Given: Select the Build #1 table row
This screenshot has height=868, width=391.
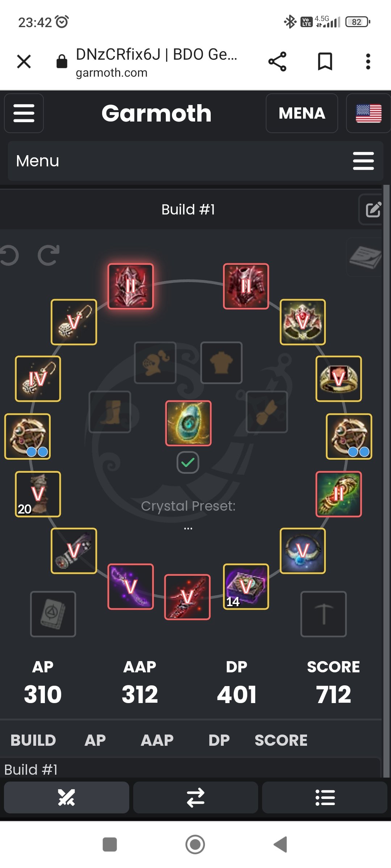Looking at the screenshot, I should point(190,769).
